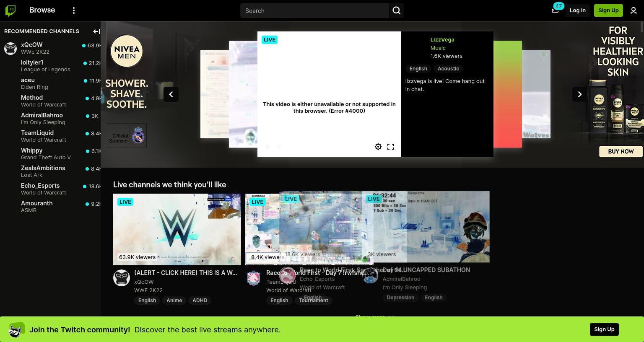Click 'Live channels we think you'll like' heading
This screenshot has width=644, height=342.
[x=169, y=185]
